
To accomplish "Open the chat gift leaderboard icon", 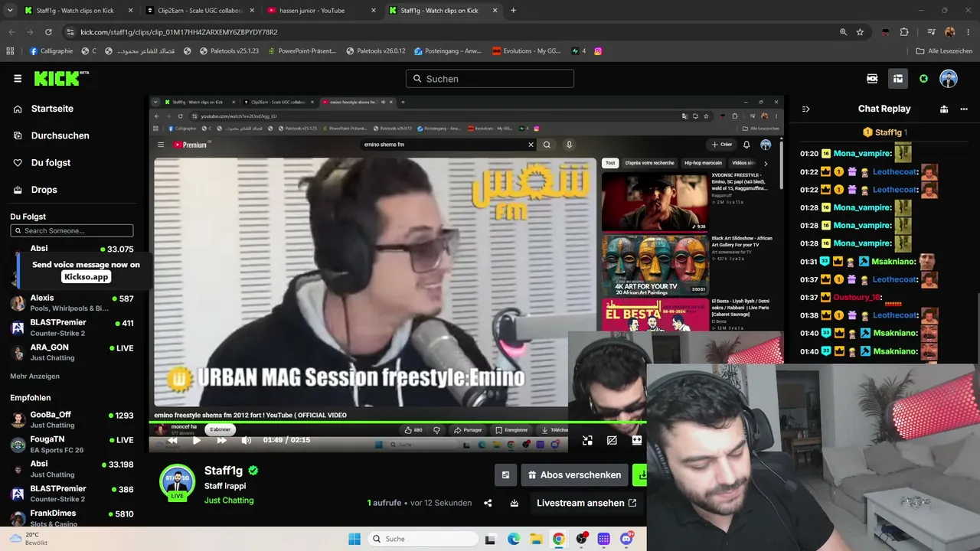I will pos(944,109).
